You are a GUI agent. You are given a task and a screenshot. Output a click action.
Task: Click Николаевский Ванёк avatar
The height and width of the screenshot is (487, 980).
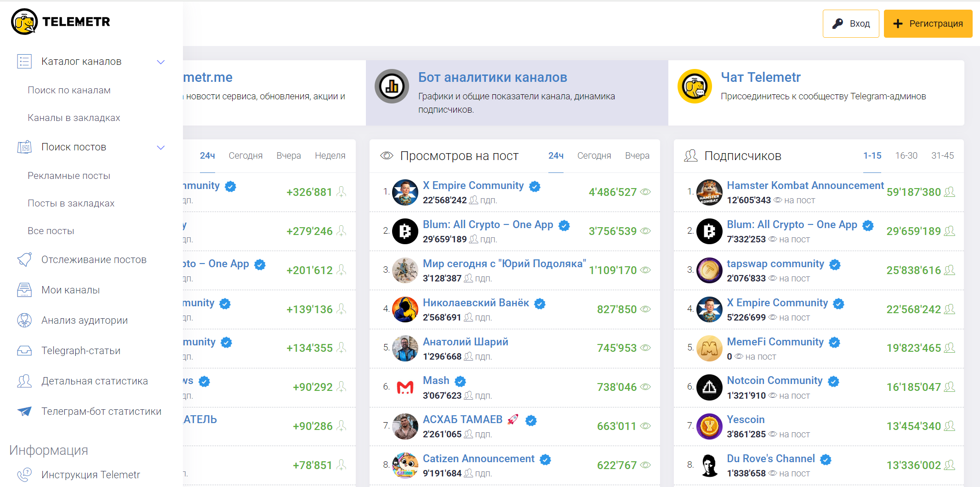[x=405, y=309]
